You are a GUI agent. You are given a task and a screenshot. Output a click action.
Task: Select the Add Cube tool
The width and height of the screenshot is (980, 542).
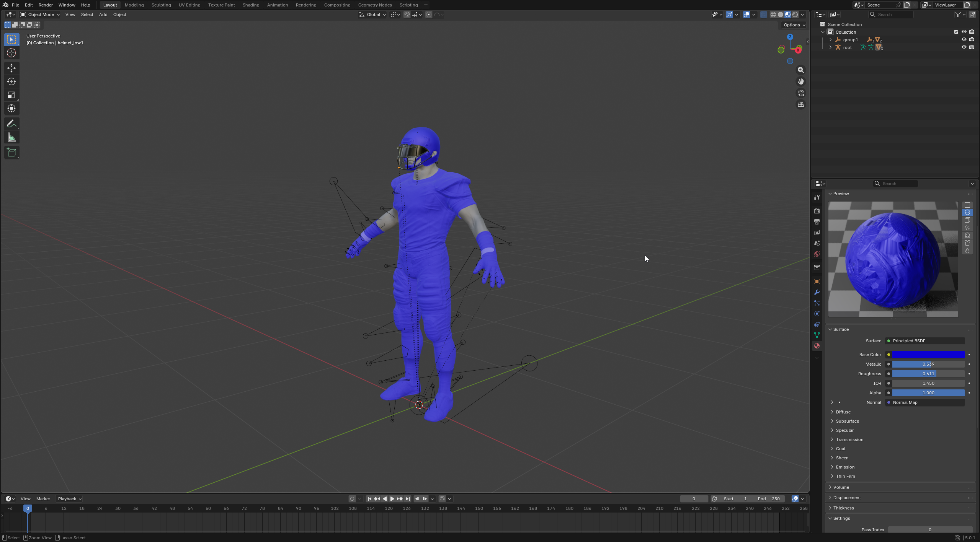(x=11, y=153)
